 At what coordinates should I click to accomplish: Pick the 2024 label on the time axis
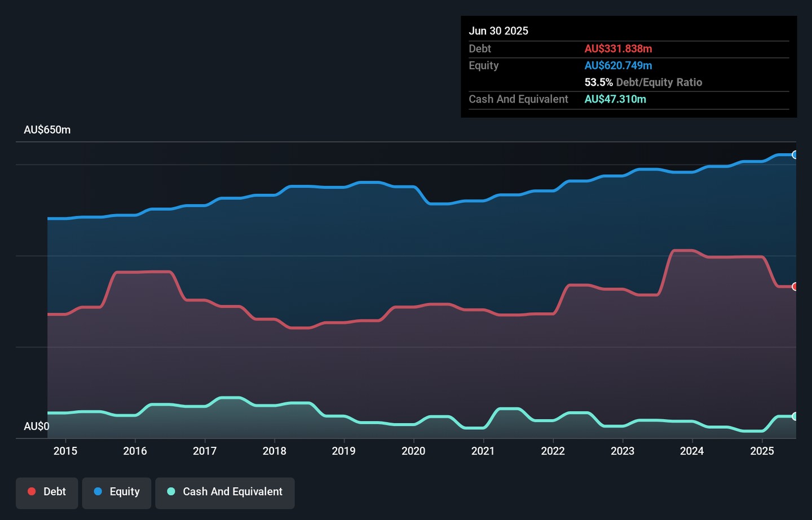coord(692,451)
